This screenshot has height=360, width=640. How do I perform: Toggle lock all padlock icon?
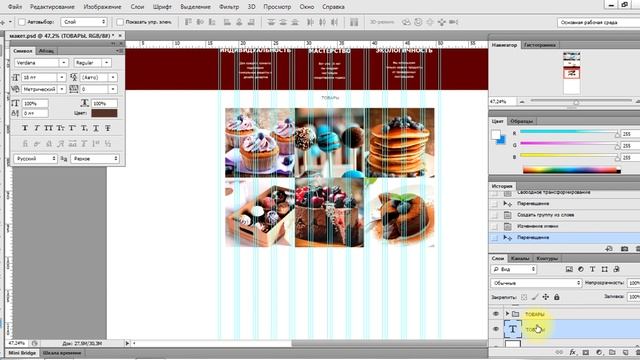(556, 297)
